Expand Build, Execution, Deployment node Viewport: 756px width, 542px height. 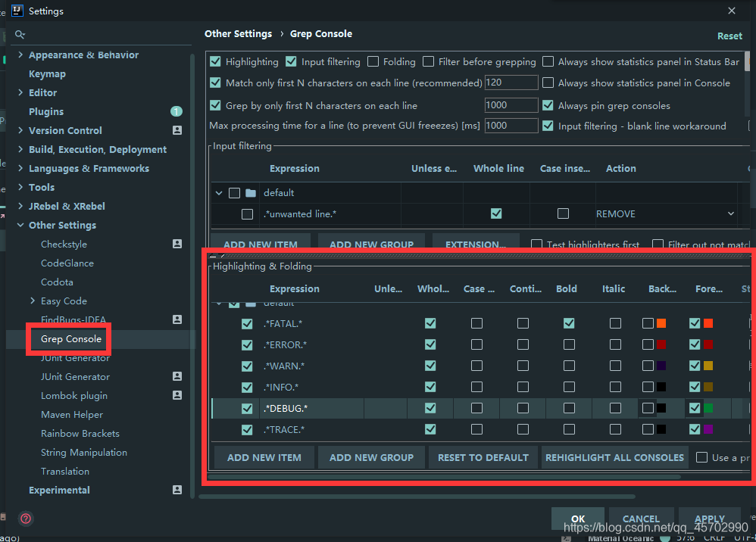click(x=20, y=149)
